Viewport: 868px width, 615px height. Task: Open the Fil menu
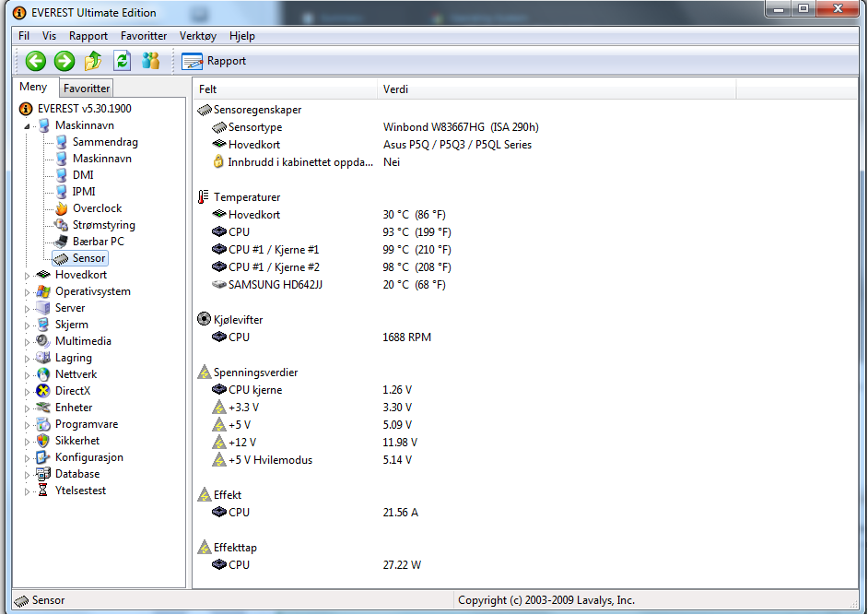[x=24, y=36]
